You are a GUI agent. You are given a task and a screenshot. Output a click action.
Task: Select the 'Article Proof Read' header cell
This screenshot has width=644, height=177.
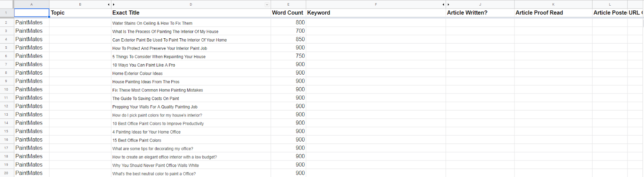[x=553, y=13]
